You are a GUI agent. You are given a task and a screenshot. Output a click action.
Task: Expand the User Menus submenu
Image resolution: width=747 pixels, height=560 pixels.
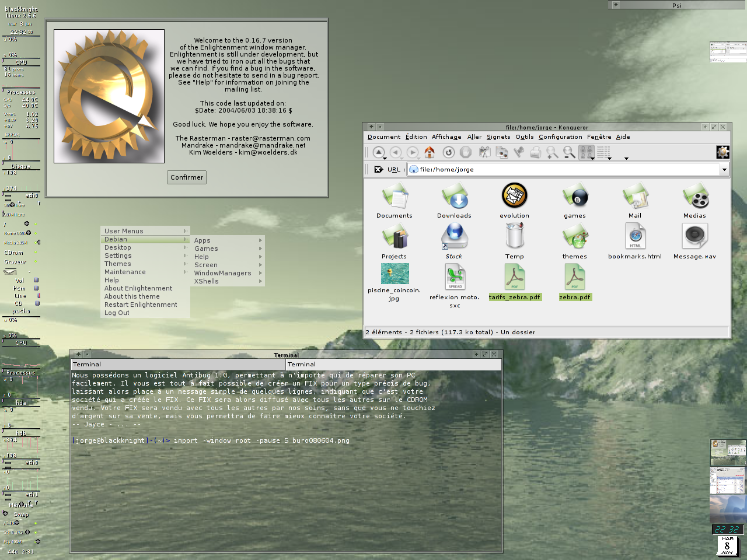[145, 231]
